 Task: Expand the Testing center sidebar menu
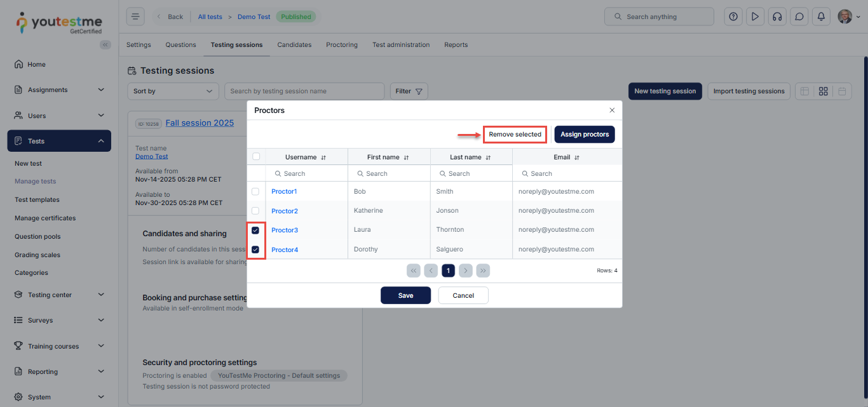tap(59, 295)
